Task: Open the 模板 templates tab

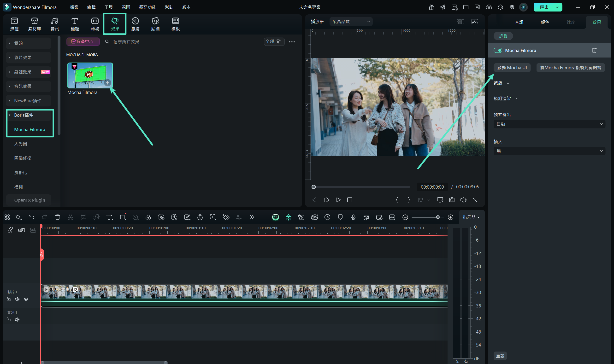Action: [x=175, y=24]
